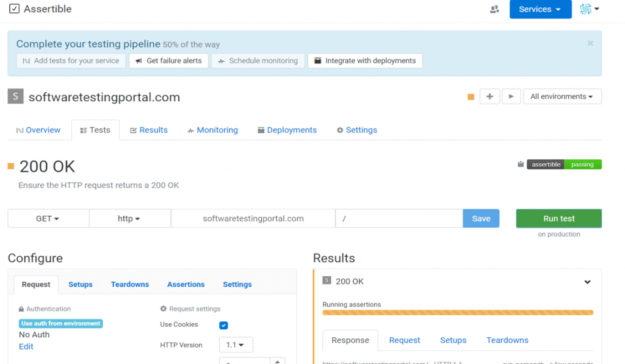Expand the All environments dropdown
The width and height of the screenshot is (625, 364).
(562, 96)
